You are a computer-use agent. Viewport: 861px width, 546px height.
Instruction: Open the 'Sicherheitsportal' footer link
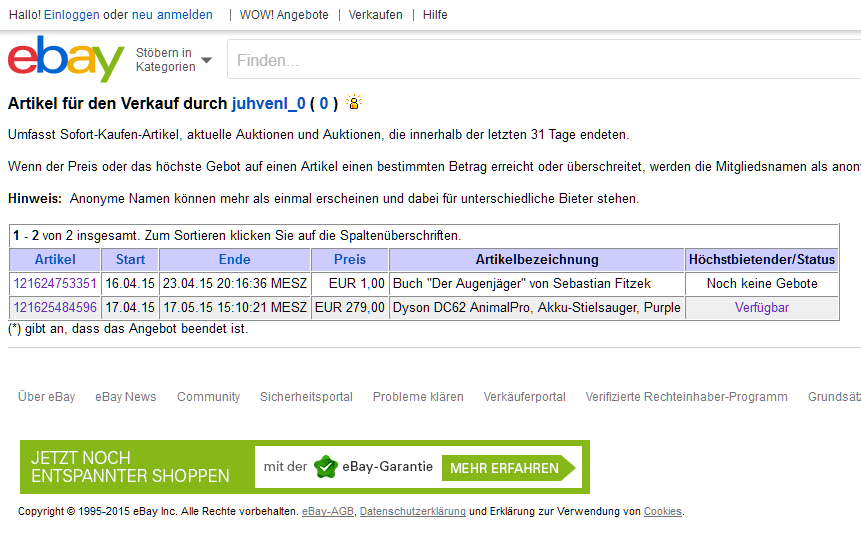tap(306, 397)
